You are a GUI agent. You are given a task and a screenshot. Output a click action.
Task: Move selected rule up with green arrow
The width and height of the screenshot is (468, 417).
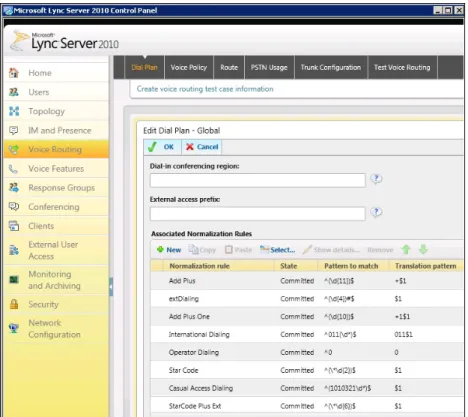(406, 249)
